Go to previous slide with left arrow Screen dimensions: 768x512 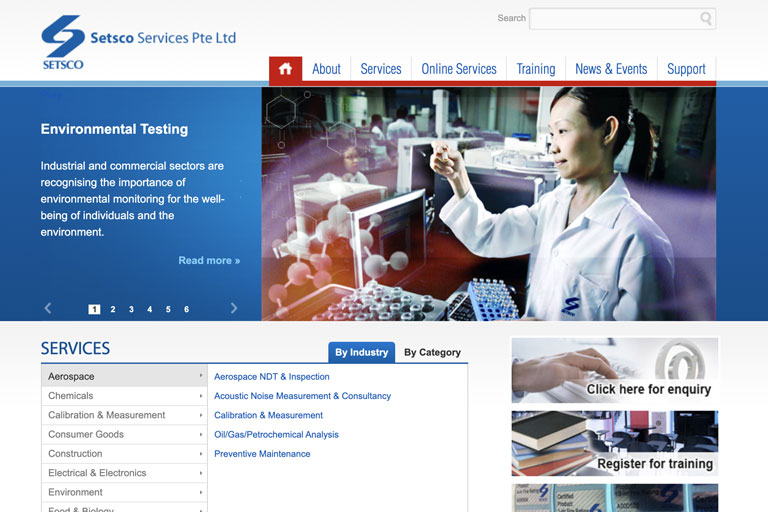(x=48, y=308)
